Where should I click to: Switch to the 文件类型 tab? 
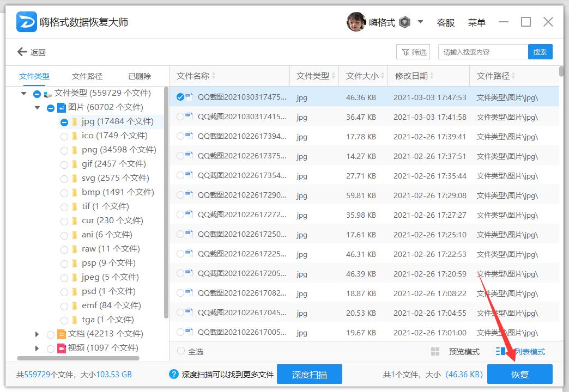pyautogui.click(x=34, y=76)
